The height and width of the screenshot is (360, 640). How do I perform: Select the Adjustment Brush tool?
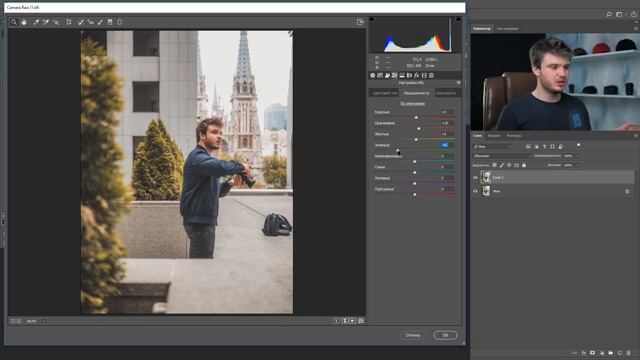100,22
